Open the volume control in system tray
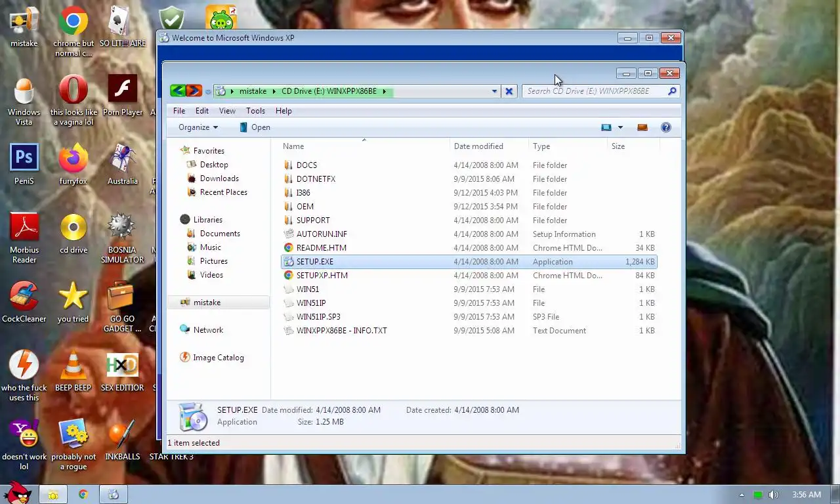 pyautogui.click(x=774, y=495)
